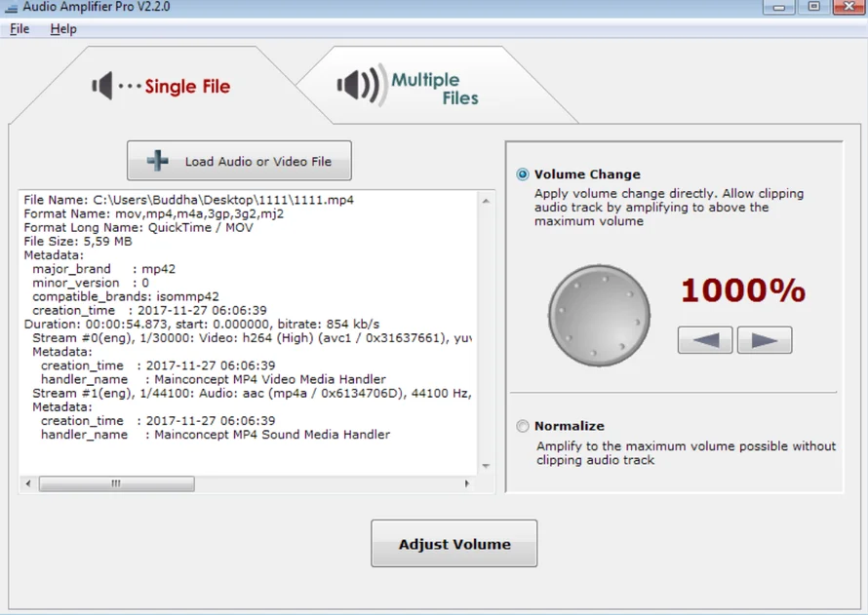Screen dimensions: 868x615
Task: Select the Volume Change radio button
Action: click(522, 174)
